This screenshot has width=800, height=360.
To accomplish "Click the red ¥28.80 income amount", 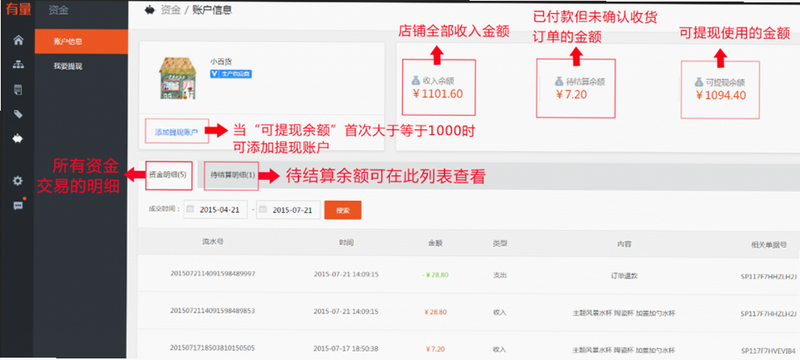I will (x=435, y=312).
